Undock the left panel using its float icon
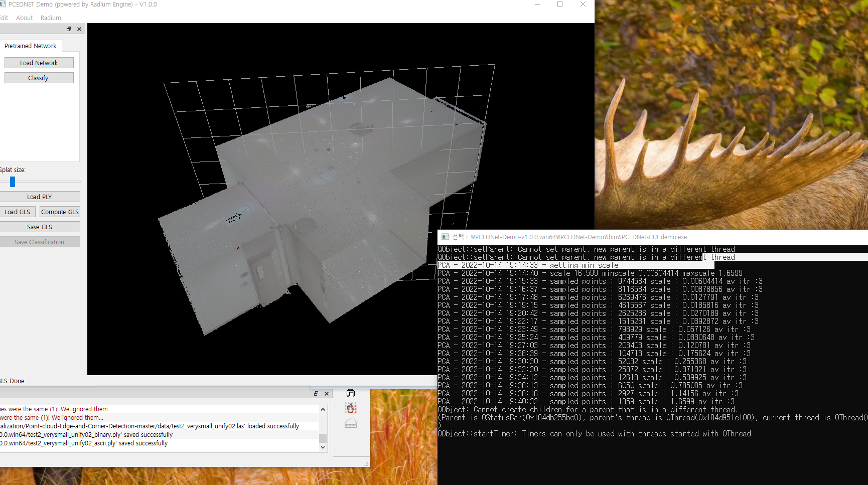The image size is (868, 485). (x=69, y=29)
